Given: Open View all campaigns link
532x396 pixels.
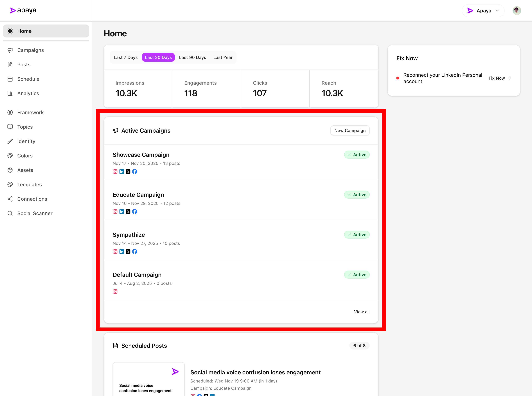Looking at the screenshot, I should (362, 312).
